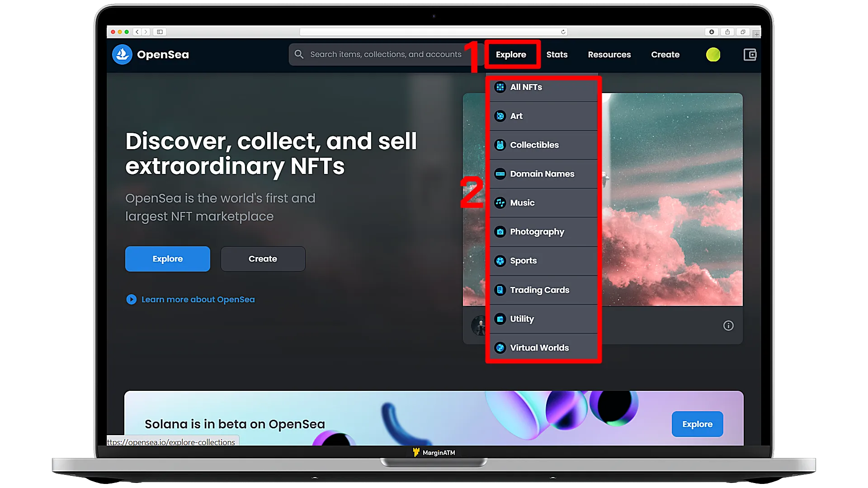Click the OpenSea ship logo icon
Image resolution: width=868 pixels, height=488 pixels.
coord(122,55)
